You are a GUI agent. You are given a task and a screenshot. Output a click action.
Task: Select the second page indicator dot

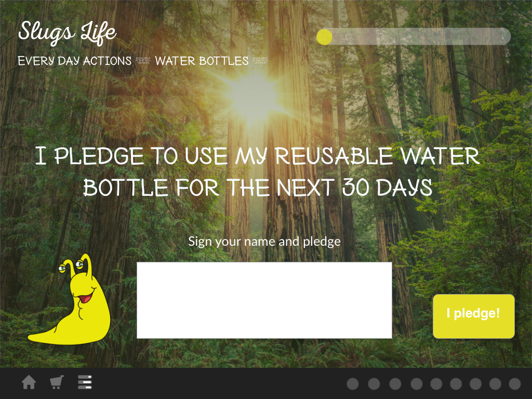coord(374,384)
